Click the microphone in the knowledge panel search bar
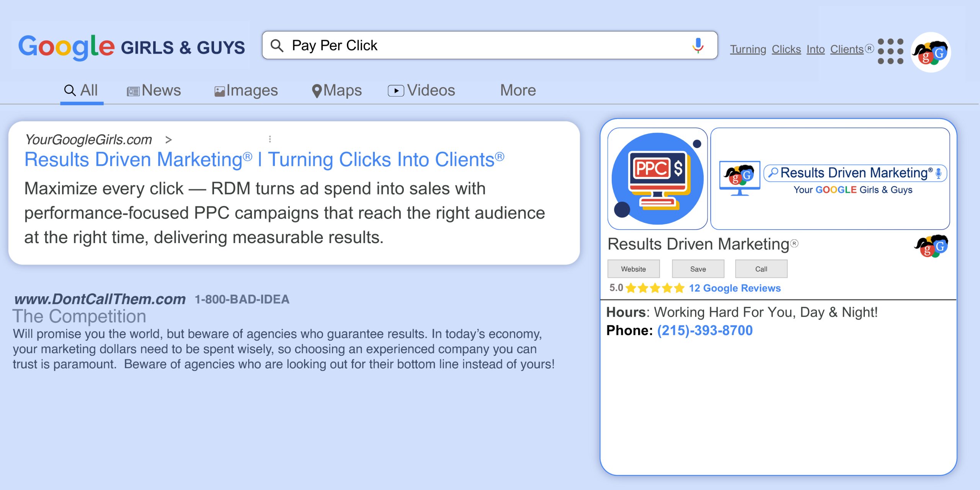The width and height of the screenshot is (980, 490). pyautogui.click(x=939, y=173)
